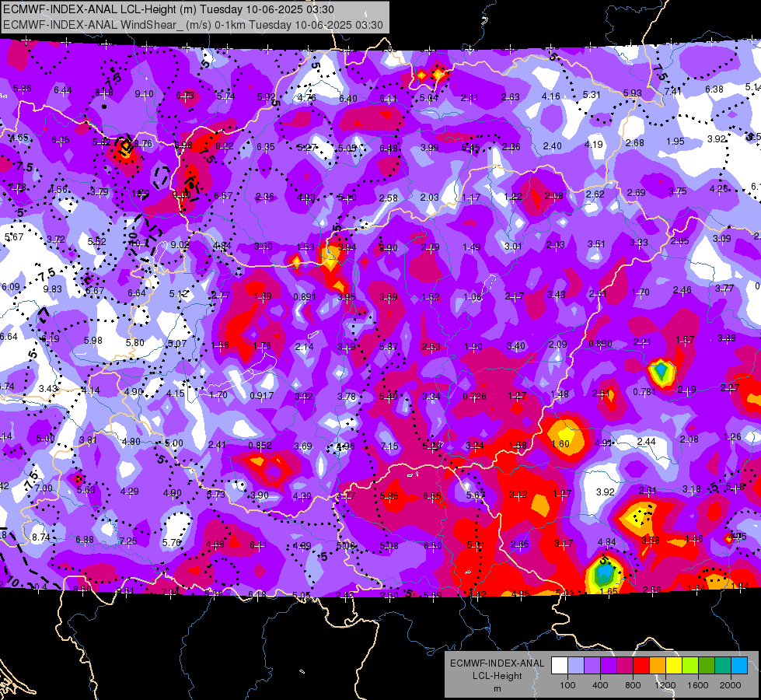The image size is (761, 700).
Task: Click the yellow legend swatch after 1200
Action: (x=674, y=666)
